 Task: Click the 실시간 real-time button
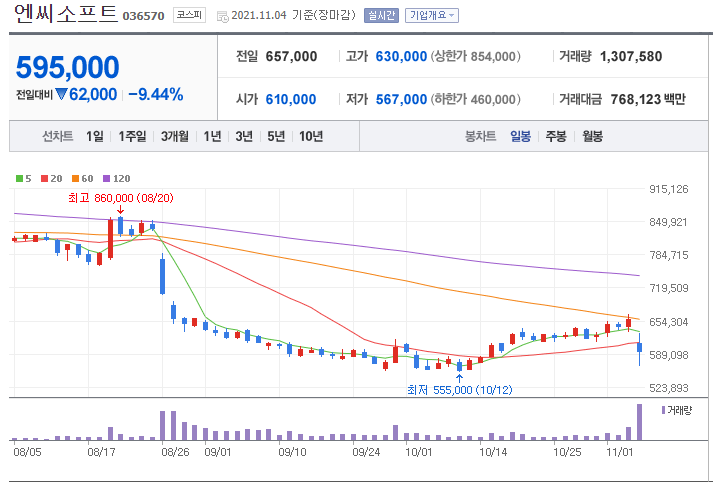coord(381,15)
